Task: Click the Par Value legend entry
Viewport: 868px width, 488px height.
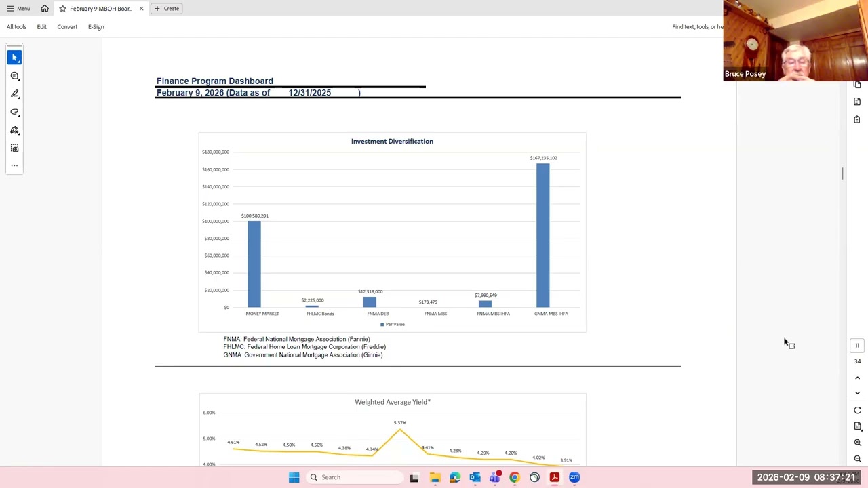Action: click(393, 325)
